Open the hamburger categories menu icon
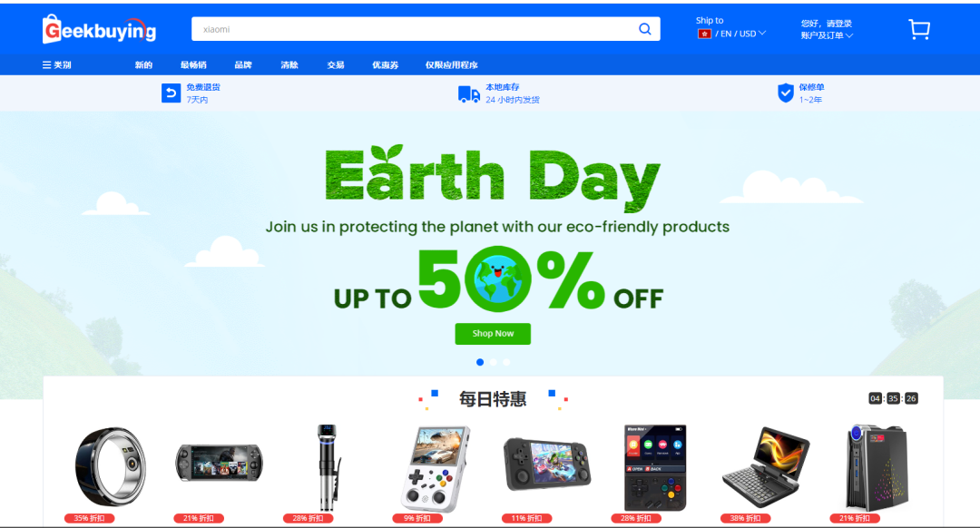 [46, 65]
